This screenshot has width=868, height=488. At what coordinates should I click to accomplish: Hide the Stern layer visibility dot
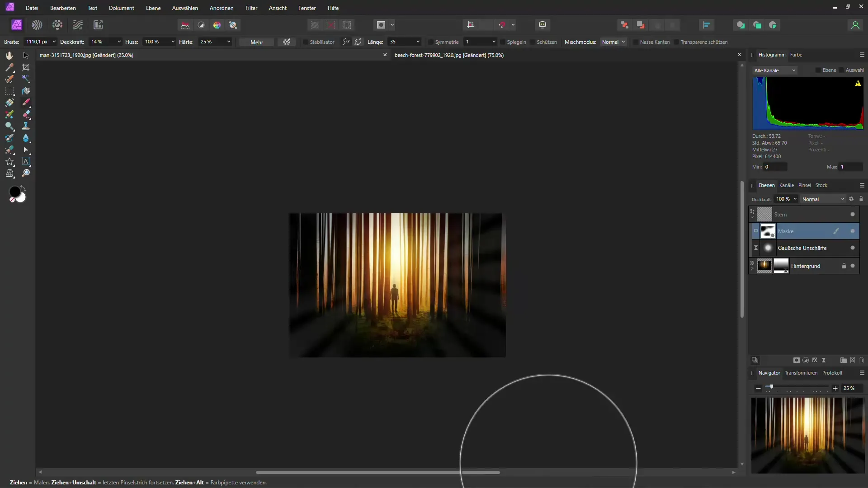(x=853, y=215)
